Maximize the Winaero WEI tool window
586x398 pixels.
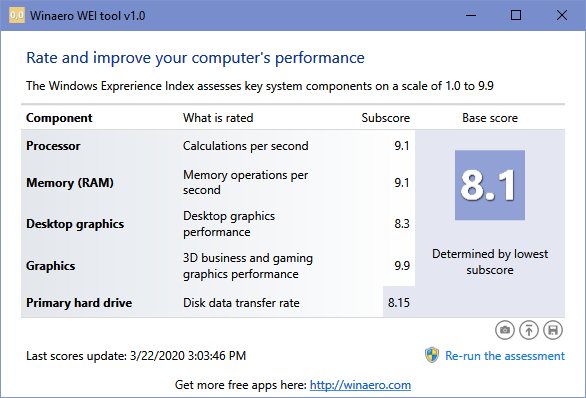coord(516,15)
